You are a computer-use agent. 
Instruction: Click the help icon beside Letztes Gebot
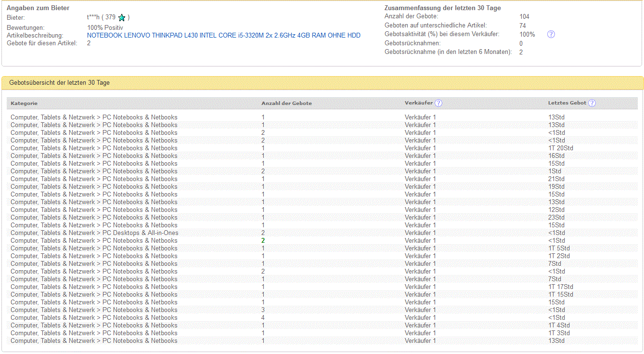coord(592,103)
